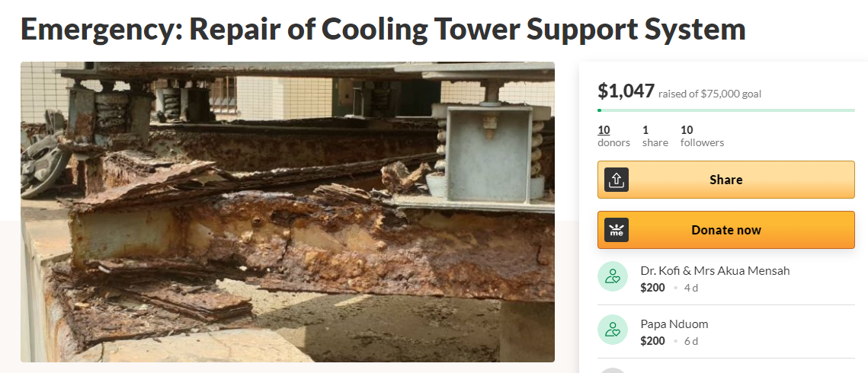
Task: Select Papa Nduom donor name
Action: (x=674, y=324)
